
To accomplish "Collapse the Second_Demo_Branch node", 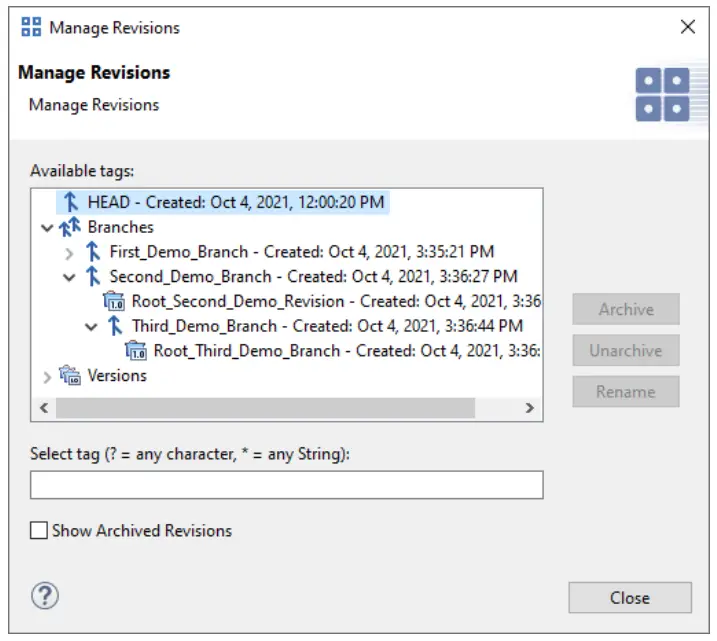I will [68, 277].
